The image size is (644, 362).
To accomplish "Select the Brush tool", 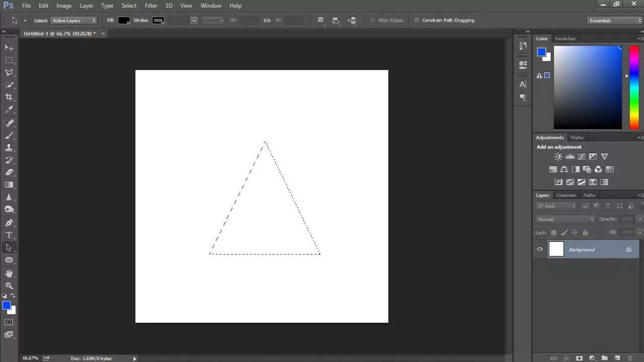I will [x=9, y=135].
